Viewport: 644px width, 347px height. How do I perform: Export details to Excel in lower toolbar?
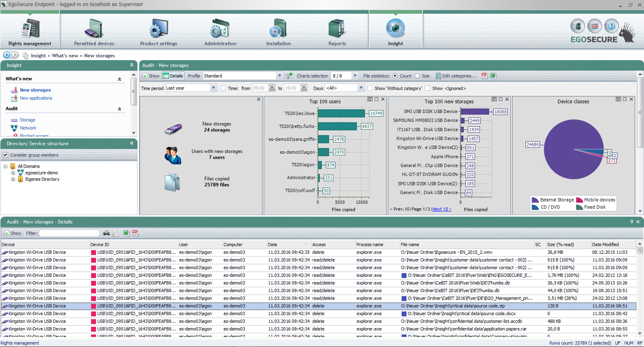pyautogui.click(x=126, y=233)
